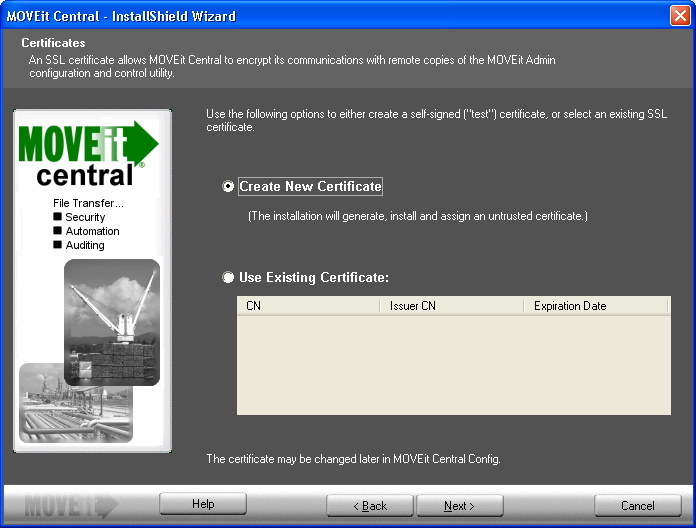696x528 pixels.
Task: Click the crane photo thumbnail
Action: tap(112, 322)
